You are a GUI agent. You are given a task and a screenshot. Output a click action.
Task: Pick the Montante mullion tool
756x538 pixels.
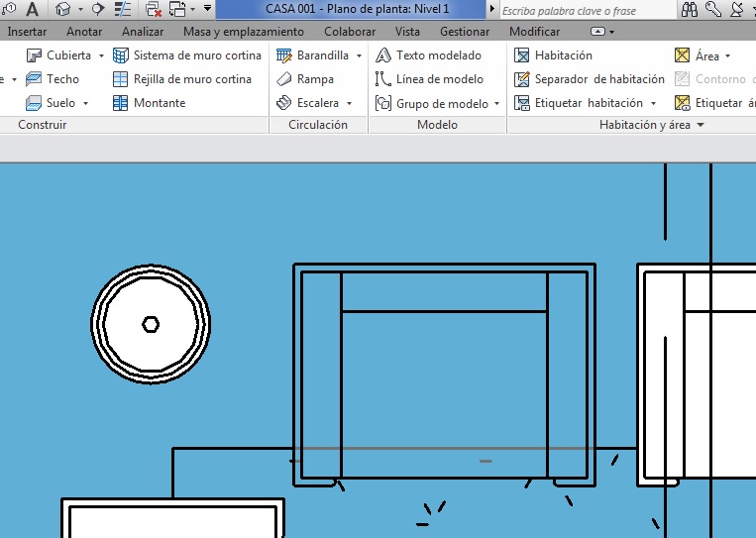[x=149, y=103]
